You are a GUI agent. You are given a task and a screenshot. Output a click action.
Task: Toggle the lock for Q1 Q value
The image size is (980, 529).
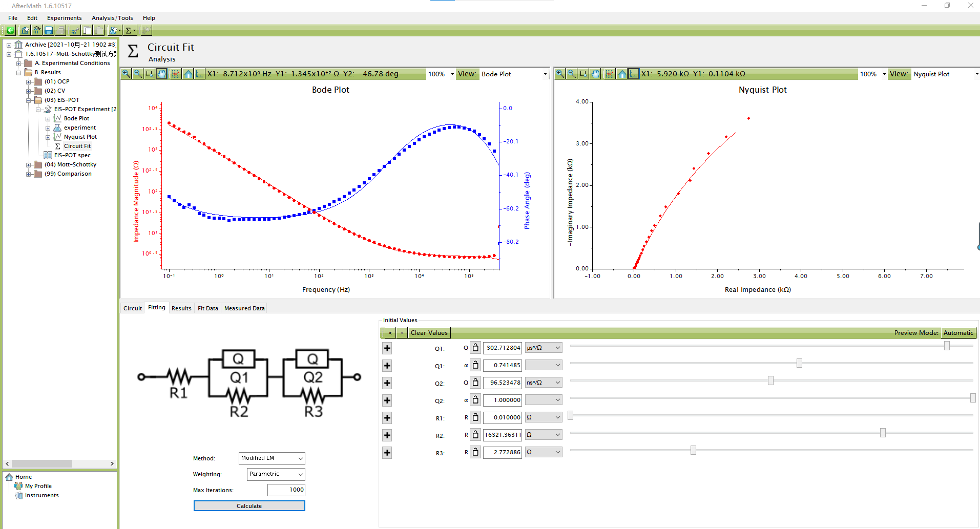click(x=475, y=348)
